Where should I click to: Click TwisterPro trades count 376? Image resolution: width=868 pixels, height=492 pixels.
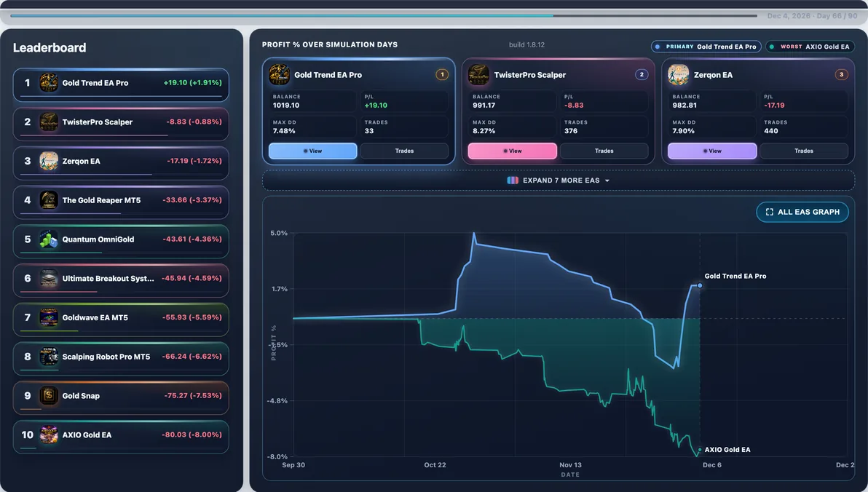coord(571,131)
